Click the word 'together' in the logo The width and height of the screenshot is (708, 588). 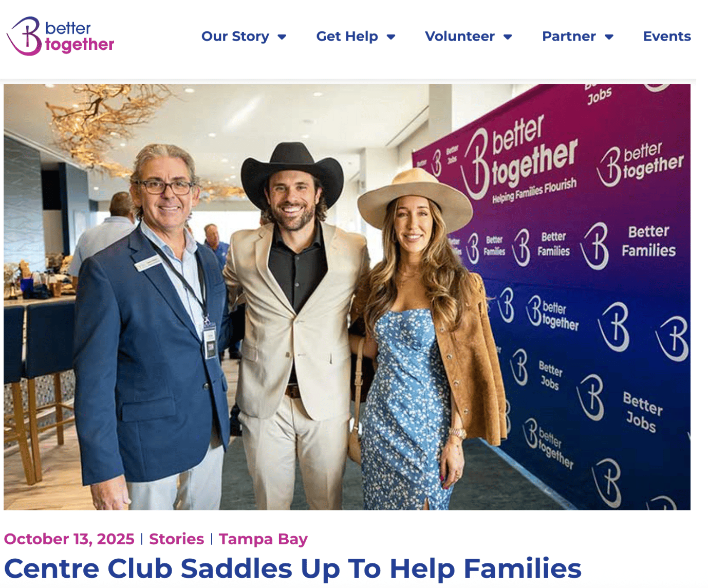click(x=80, y=45)
